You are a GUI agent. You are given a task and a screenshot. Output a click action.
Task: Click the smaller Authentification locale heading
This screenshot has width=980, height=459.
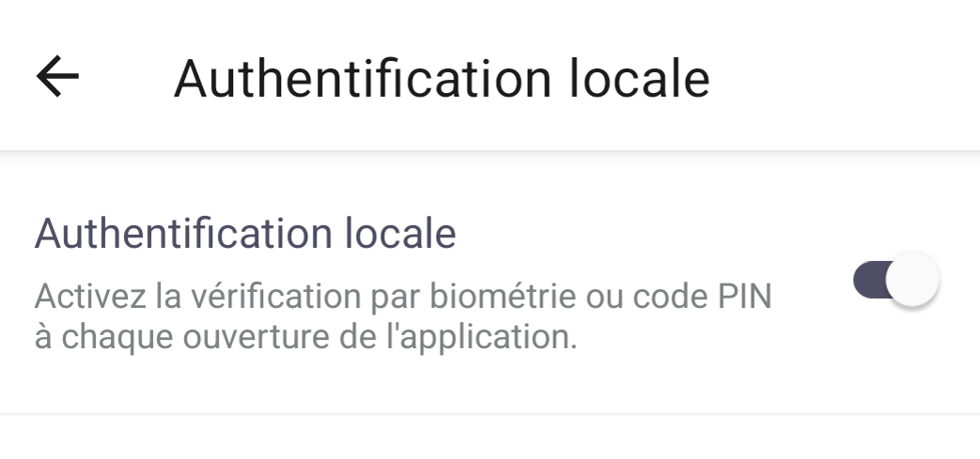(x=245, y=234)
